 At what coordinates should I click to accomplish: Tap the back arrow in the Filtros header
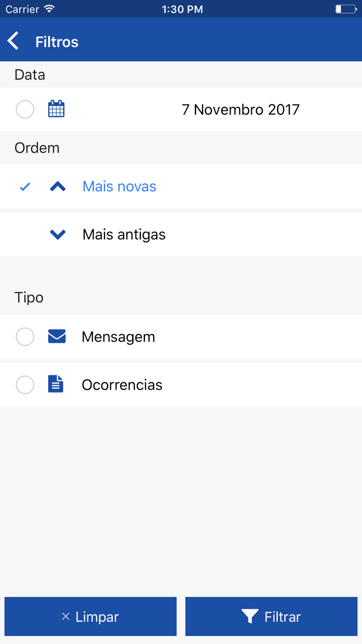(13, 40)
